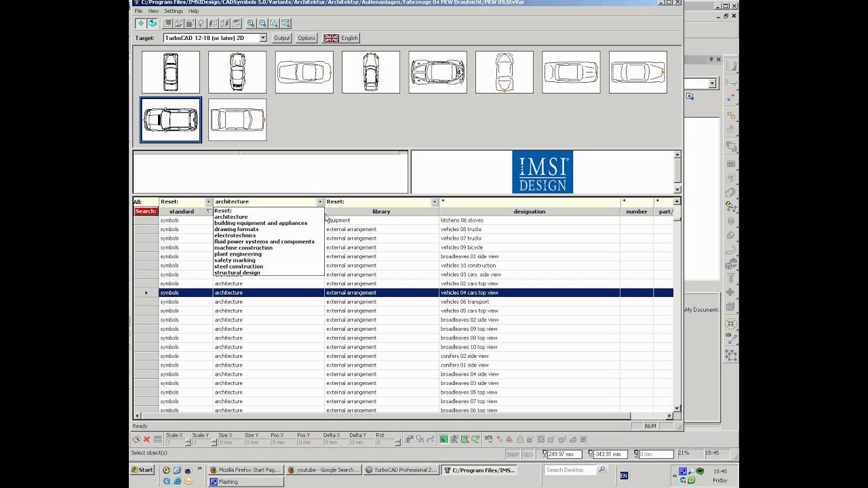Choose 'building equipment and appliances' from list
This screenshot has height=488, width=868.
(260, 223)
